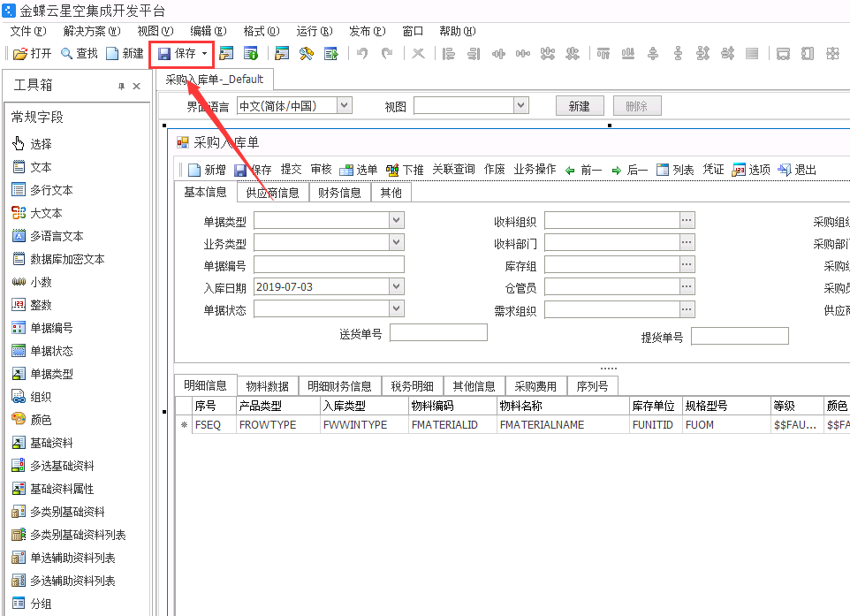The height and width of the screenshot is (616, 850).
Task: Pick the 基础资料 field control
Action: click(42, 443)
